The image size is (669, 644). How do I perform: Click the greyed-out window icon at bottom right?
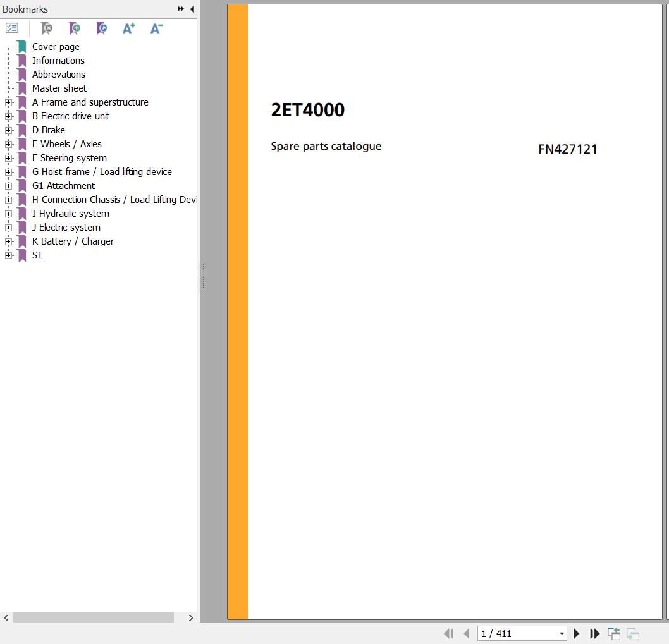[633, 633]
